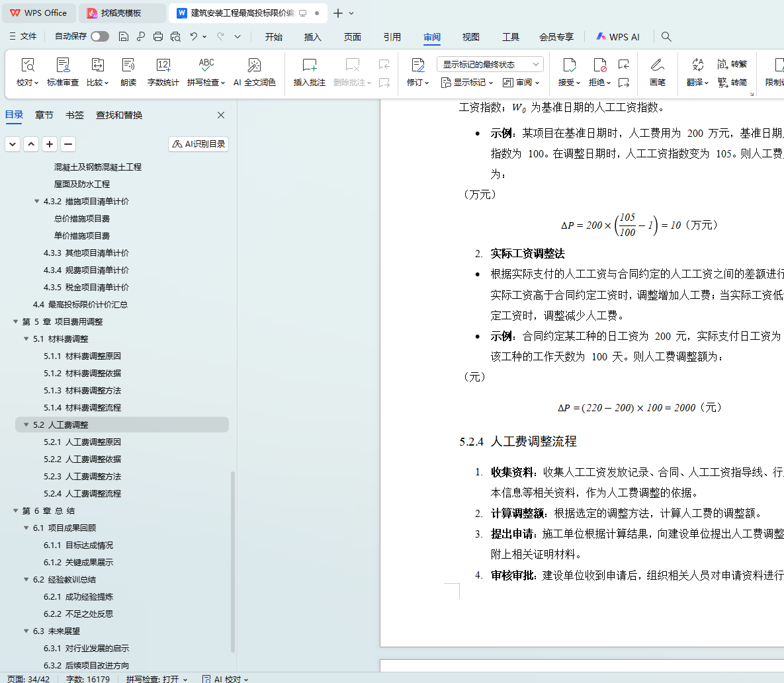Collapse the 6.2 经验教训总结 section

[x=26, y=580]
